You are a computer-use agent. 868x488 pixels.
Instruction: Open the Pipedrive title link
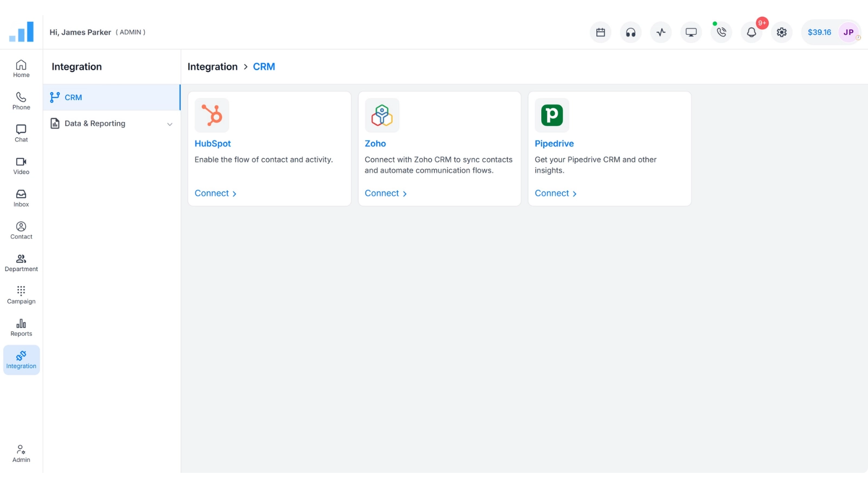point(554,144)
